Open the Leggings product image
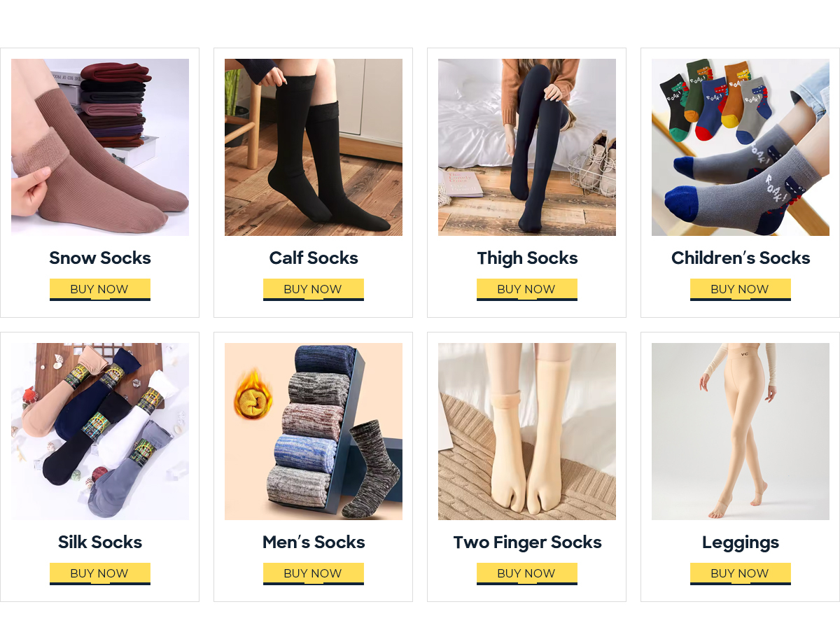This screenshot has width=840, height=623. pyautogui.click(x=741, y=431)
